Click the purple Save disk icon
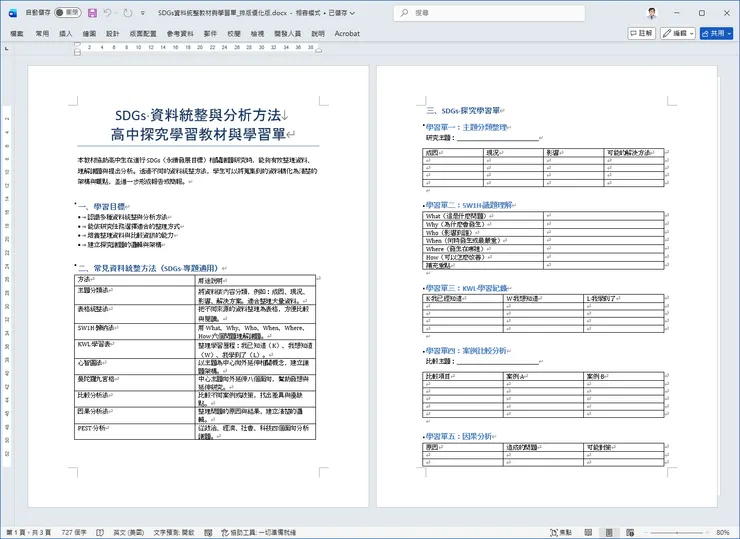Image resolution: width=740 pixels, height=539 pixels. coord(92,13)
